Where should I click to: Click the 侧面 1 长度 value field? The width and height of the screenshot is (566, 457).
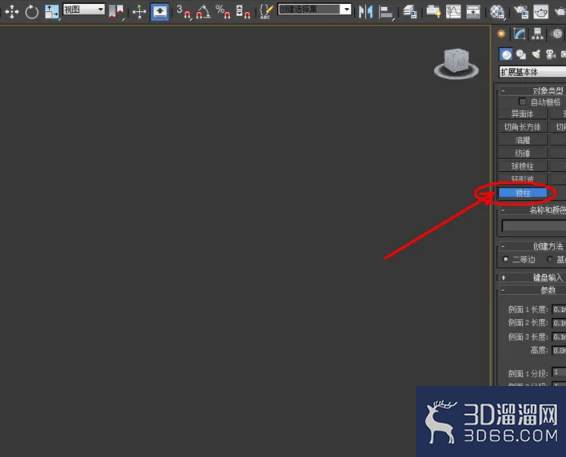560,309
